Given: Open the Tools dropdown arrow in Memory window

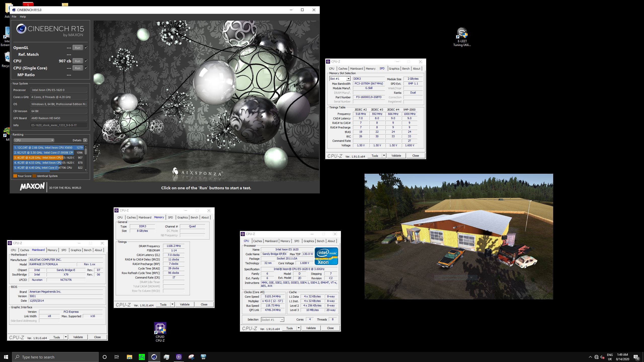Looking at the screenshot, I should [172, 304].
